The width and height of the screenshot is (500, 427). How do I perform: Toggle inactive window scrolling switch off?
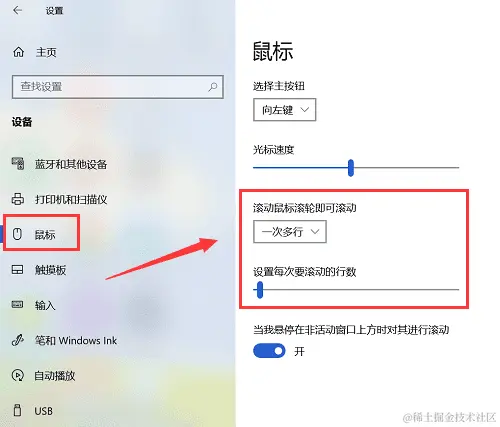(x=269, y=351)
